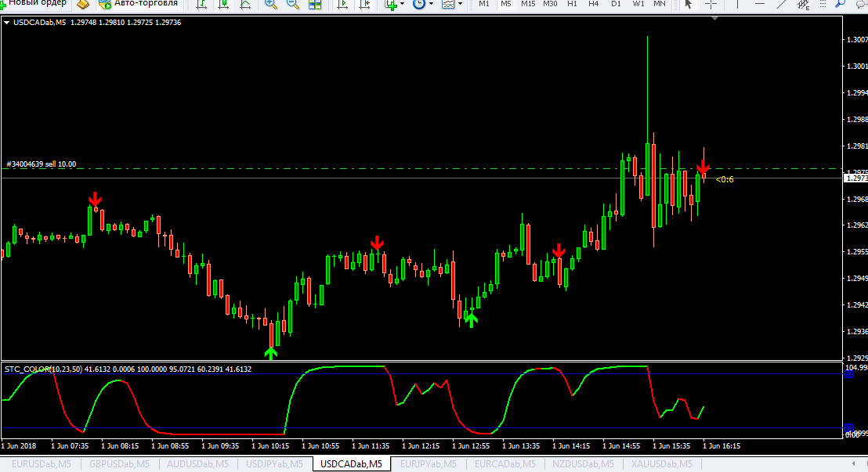Open the EURUSDab,M5 chart tab
This screenshot has width=868, height=472.
pyautogui.click(x=42, y=463)
